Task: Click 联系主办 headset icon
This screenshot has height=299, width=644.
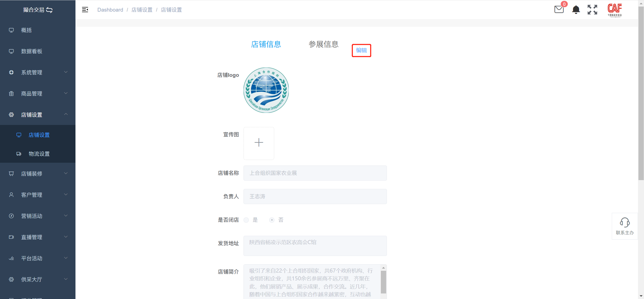Action: [625, 223]
